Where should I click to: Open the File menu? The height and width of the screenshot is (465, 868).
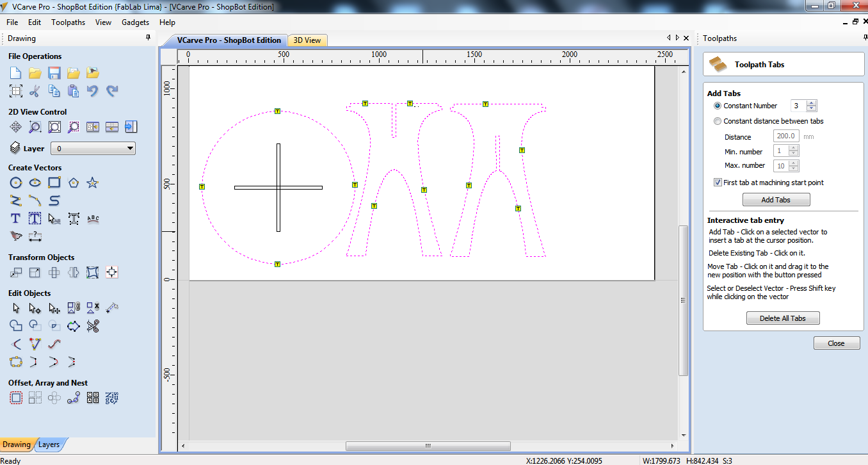tap(12, 22)
